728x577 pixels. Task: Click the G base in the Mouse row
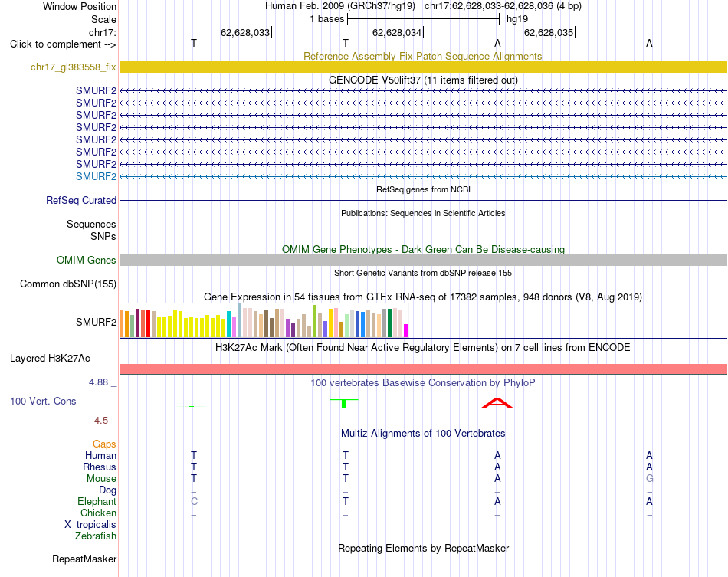tap(649, 479)
